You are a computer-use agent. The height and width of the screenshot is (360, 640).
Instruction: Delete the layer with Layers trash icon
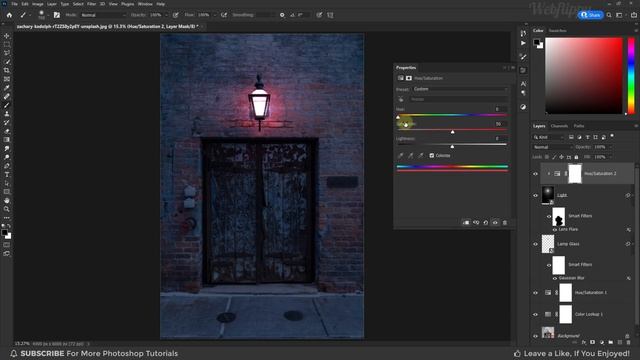click(628, 342)
